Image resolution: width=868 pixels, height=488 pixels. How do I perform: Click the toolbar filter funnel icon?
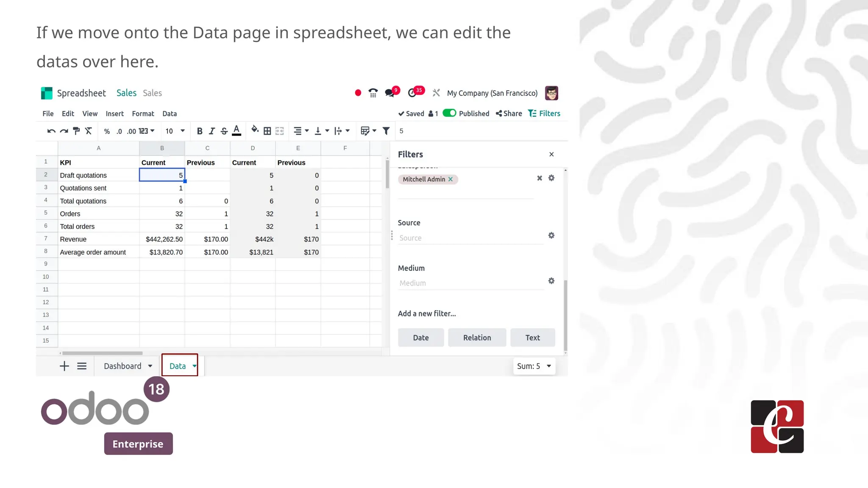tap(386, 131)
